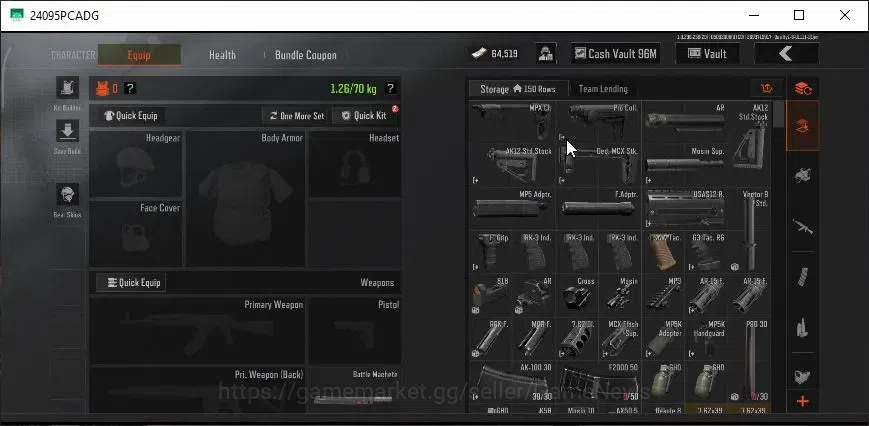
Task: Click the Pri. Weapon (Back) slot
Action: (197, 391)
